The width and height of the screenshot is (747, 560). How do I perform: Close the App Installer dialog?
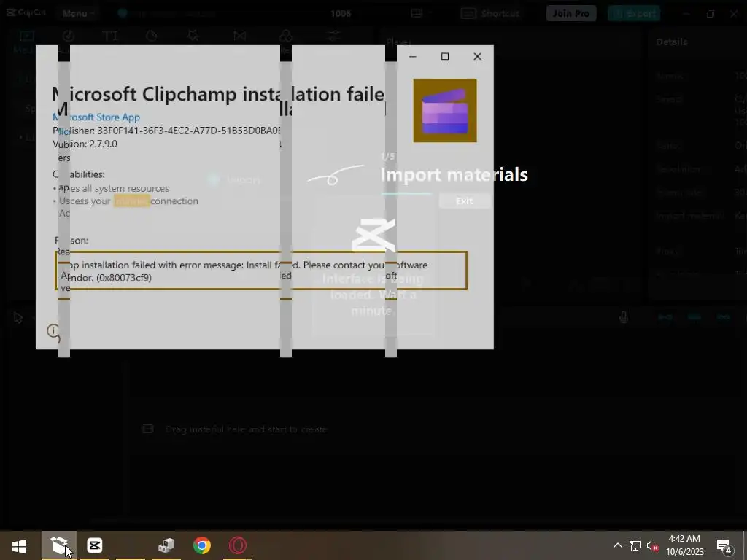pos(477,57)
